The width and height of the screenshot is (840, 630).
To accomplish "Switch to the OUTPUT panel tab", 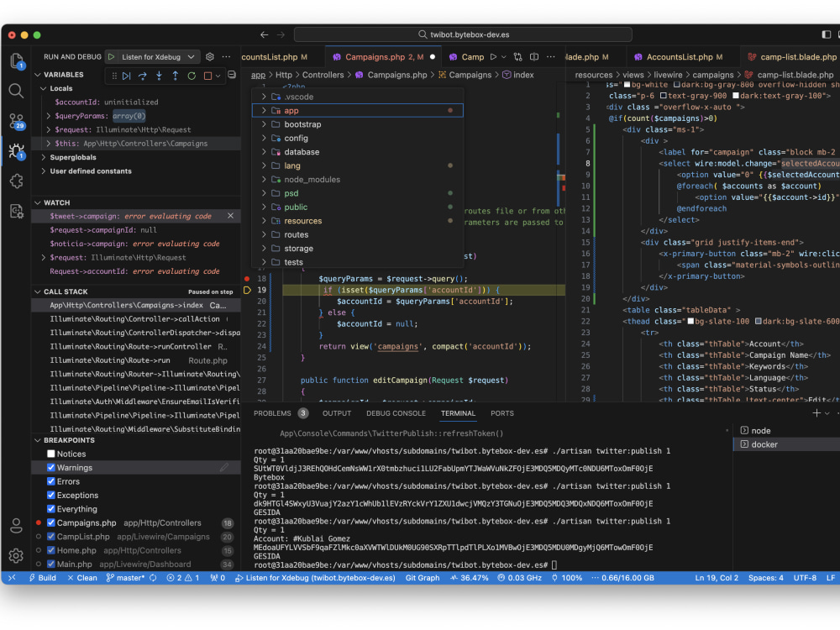I will coord(337,413).
